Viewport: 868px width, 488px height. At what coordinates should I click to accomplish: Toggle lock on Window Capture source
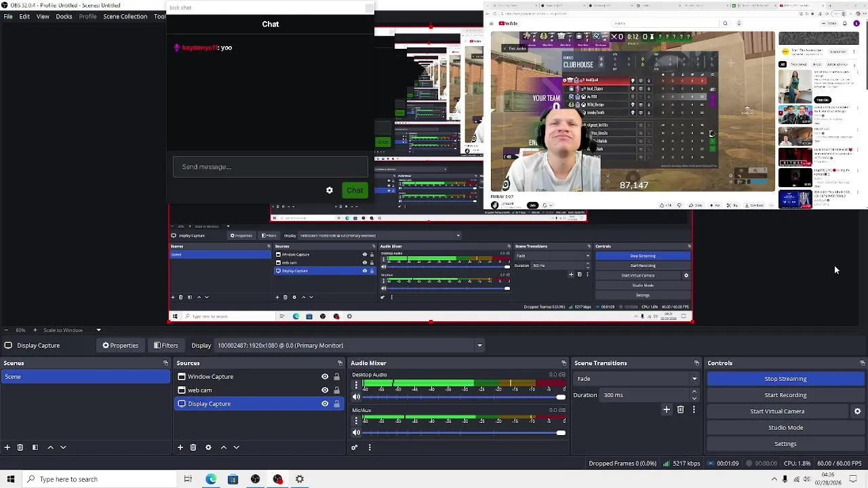pos(336,377)
